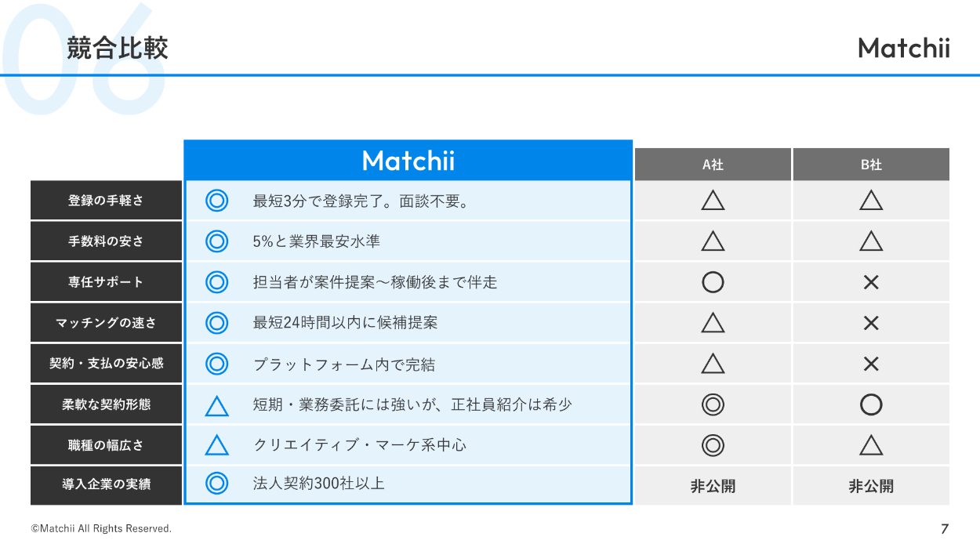Select the B社 column header
The width and height of the screenshot is (980, 551).
click(871, 165)
